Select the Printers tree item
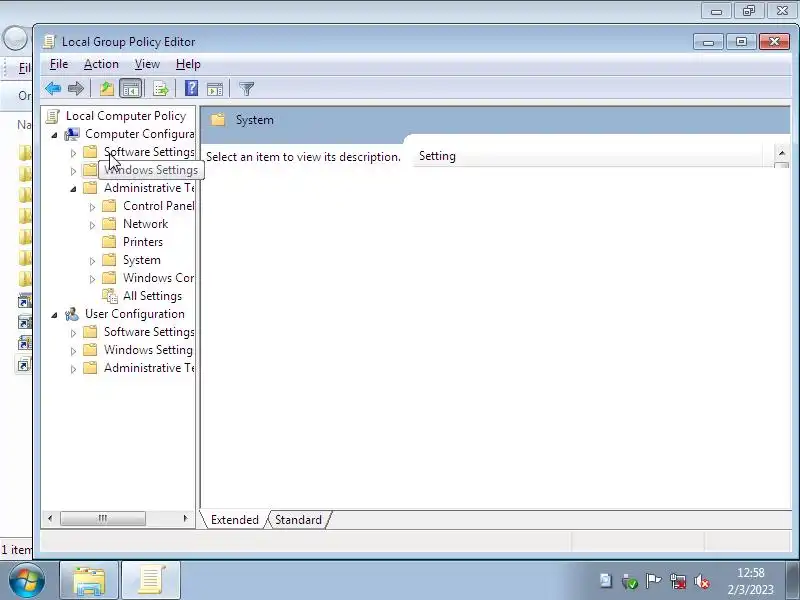 (142, 242)
